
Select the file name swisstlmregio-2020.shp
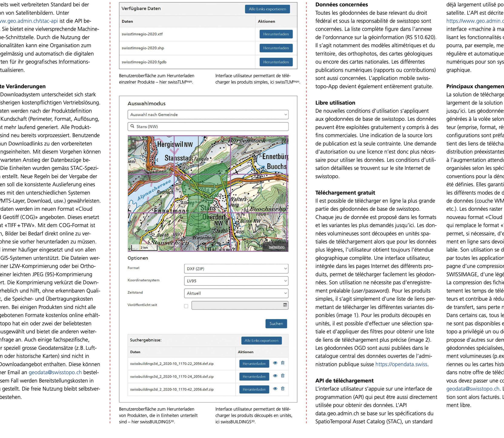pos(143,48)
